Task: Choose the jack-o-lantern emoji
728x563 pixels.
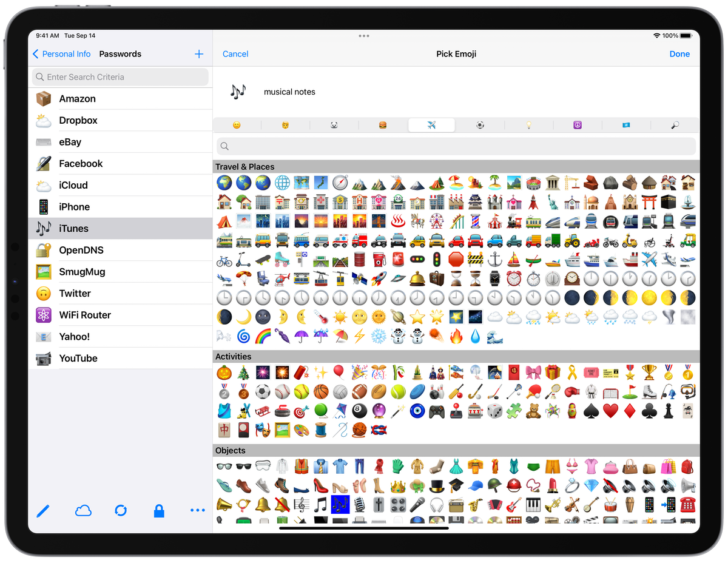Action: (224, 373)
